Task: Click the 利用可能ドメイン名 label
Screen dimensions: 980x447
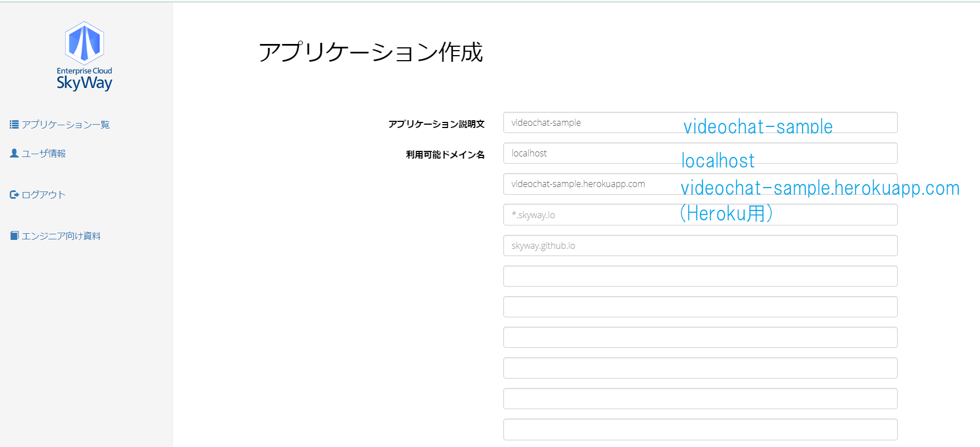Action: [x=446, y=155]
